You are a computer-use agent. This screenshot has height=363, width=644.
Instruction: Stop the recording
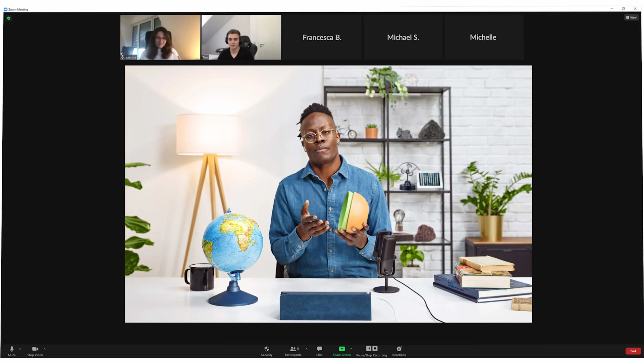click(x=375, y=349)
